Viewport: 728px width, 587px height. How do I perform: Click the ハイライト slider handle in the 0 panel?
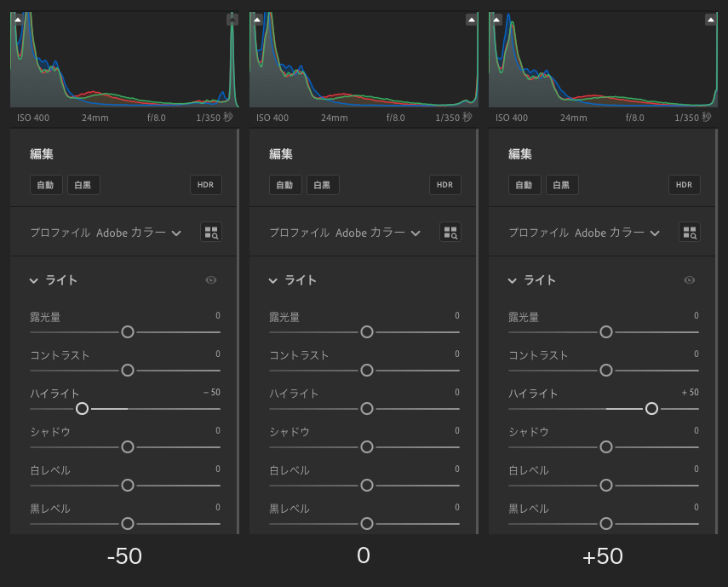tap(367, 409)
